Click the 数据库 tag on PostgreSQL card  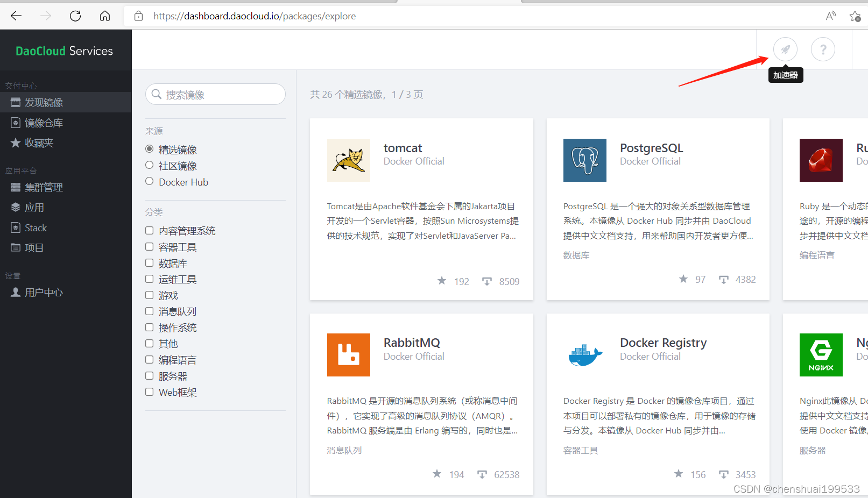[x=576, y=255]
